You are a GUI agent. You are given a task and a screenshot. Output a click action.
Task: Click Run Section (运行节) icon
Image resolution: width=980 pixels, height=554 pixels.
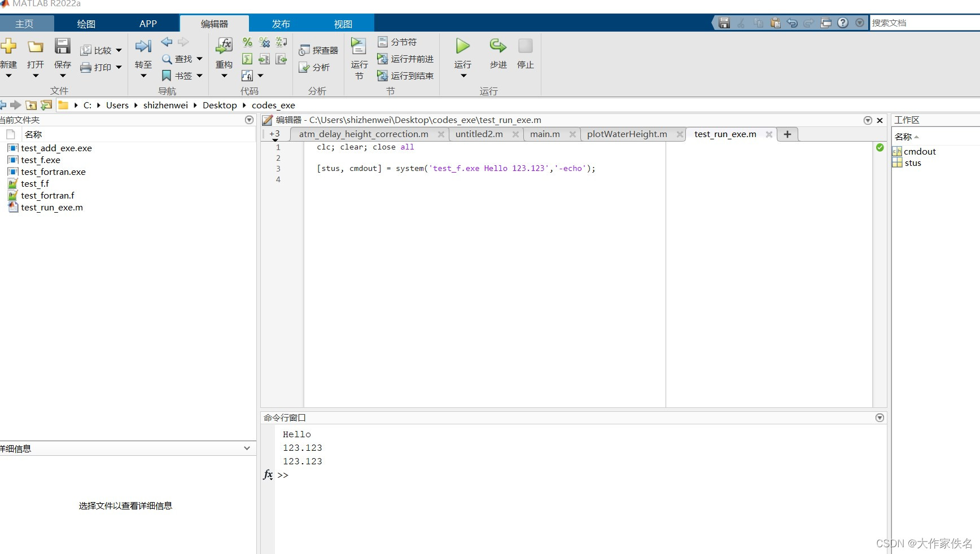pyautogui.click(x=358, y=46)
